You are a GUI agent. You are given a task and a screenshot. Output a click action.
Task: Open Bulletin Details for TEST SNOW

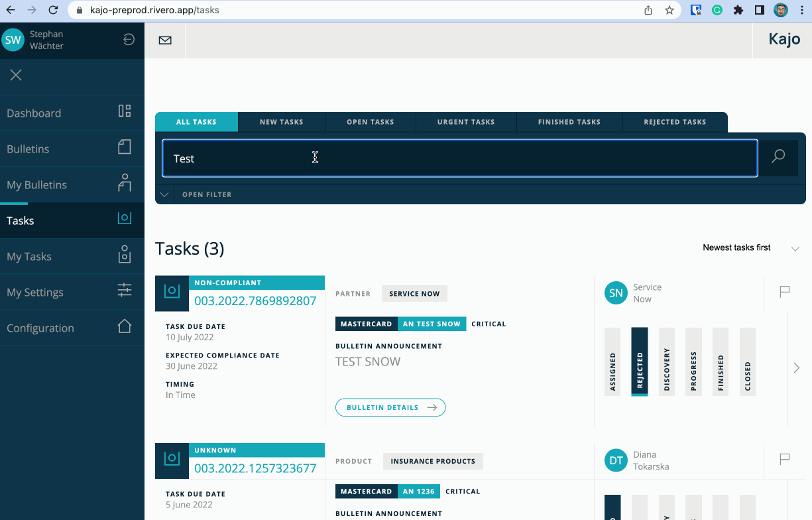click(390, 407)
